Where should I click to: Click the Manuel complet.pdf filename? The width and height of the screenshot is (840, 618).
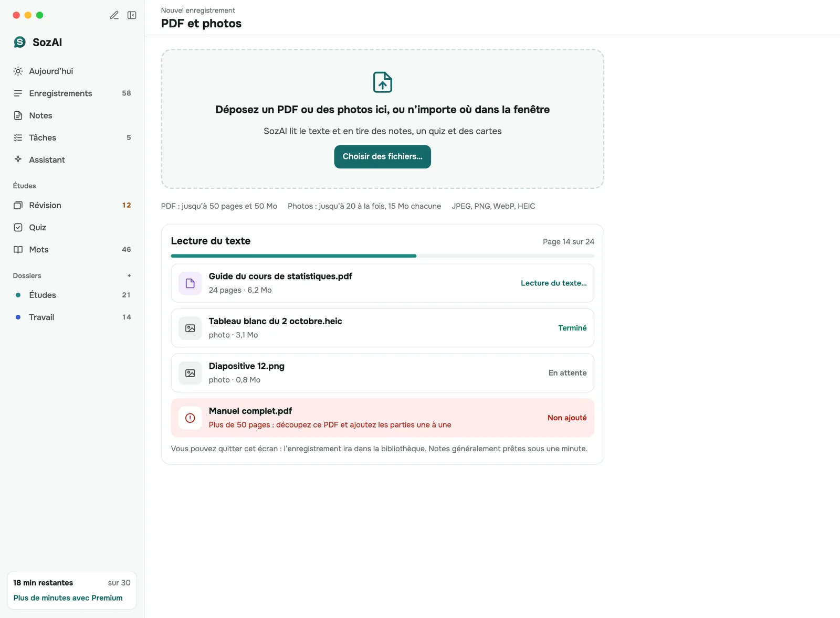click(x=250, y=411)
